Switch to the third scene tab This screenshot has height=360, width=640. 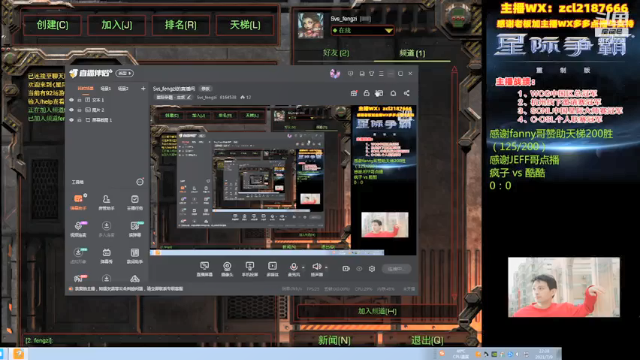coord(123,89)
